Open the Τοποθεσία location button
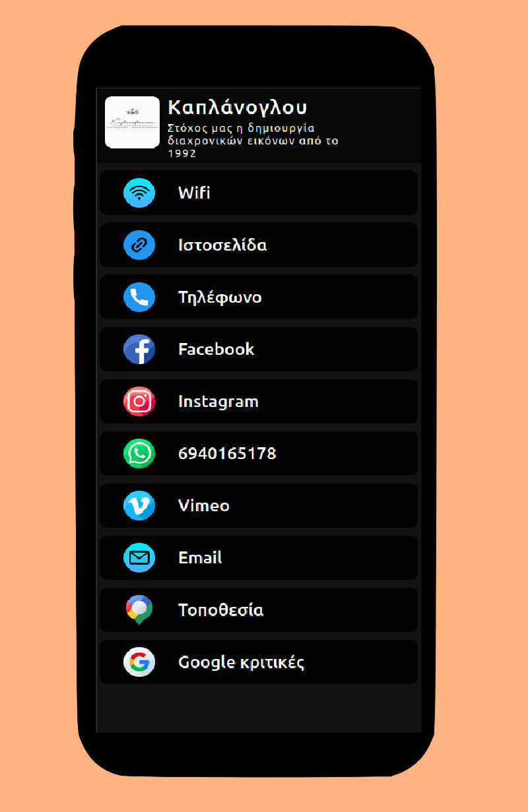Viewport: 528px width, 812px height. coord(259,610)
